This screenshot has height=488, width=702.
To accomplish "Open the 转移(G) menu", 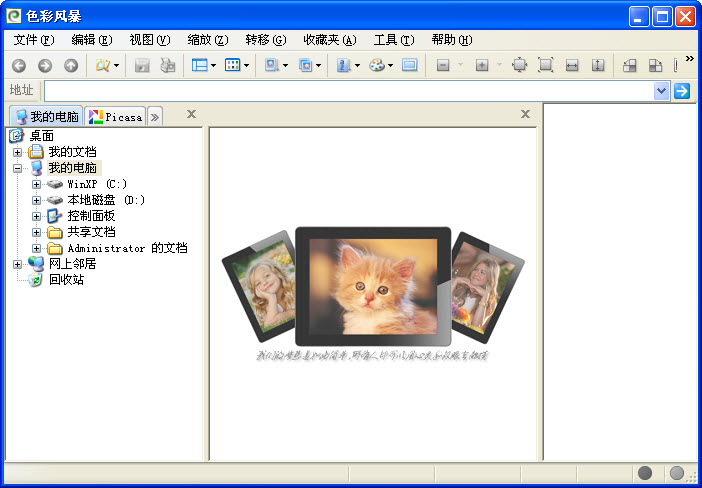I will [x=266, y=40].
